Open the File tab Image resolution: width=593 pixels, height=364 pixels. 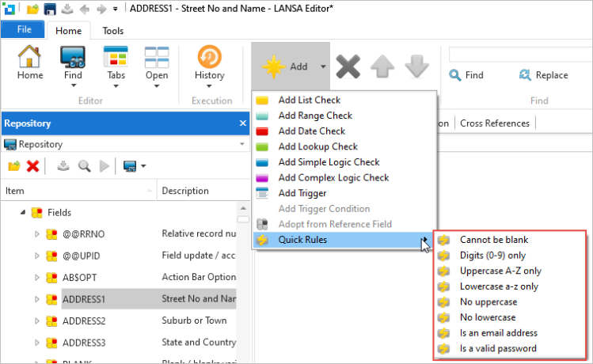(x=24, y=29)
